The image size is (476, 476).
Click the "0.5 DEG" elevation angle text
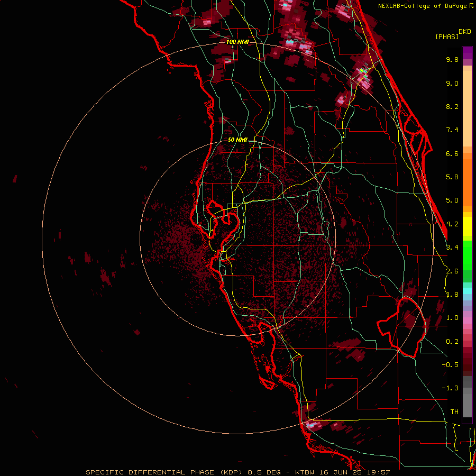point(264,472)
